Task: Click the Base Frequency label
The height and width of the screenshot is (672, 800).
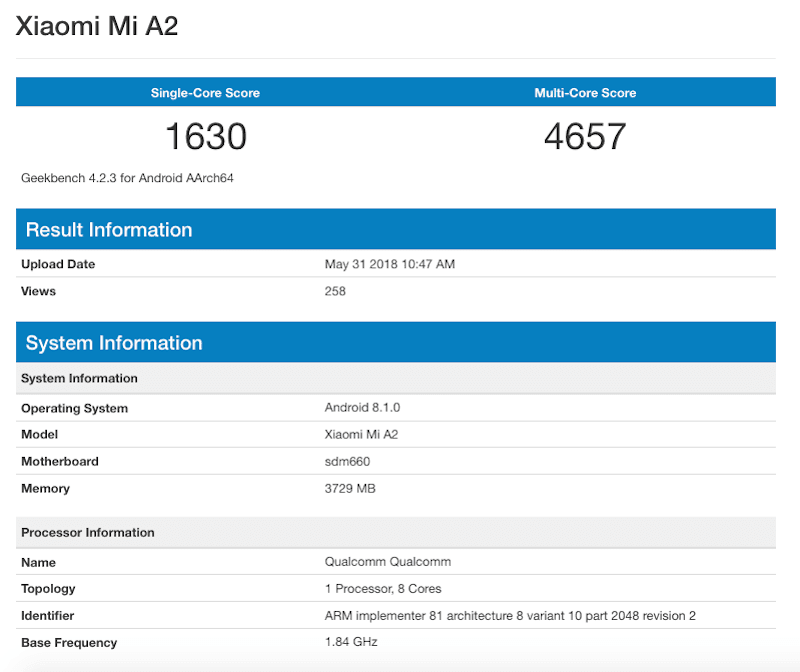Action: pos(69,643)
